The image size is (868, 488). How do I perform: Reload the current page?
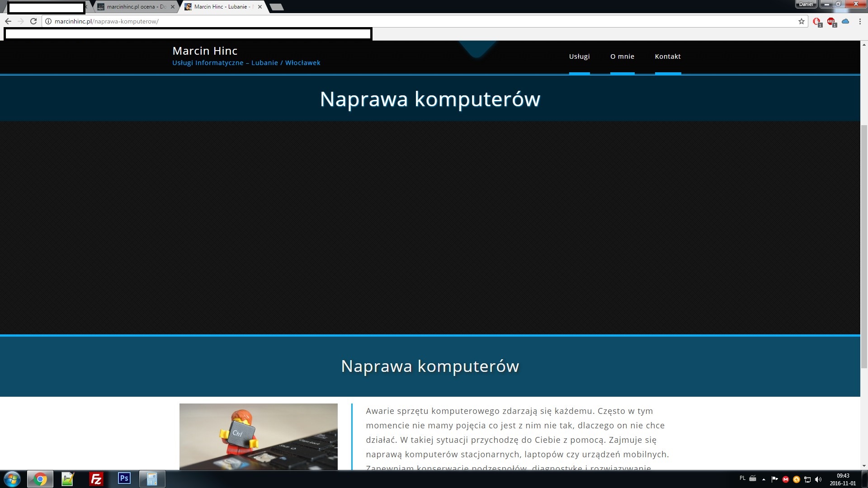[x=33, y=21]
